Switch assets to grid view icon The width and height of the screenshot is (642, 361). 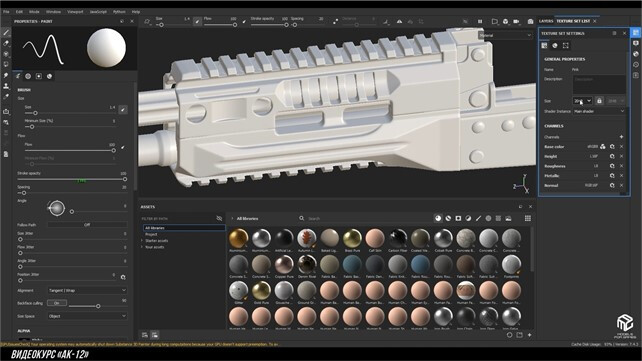pyautogui.click(x=528, y=219)
